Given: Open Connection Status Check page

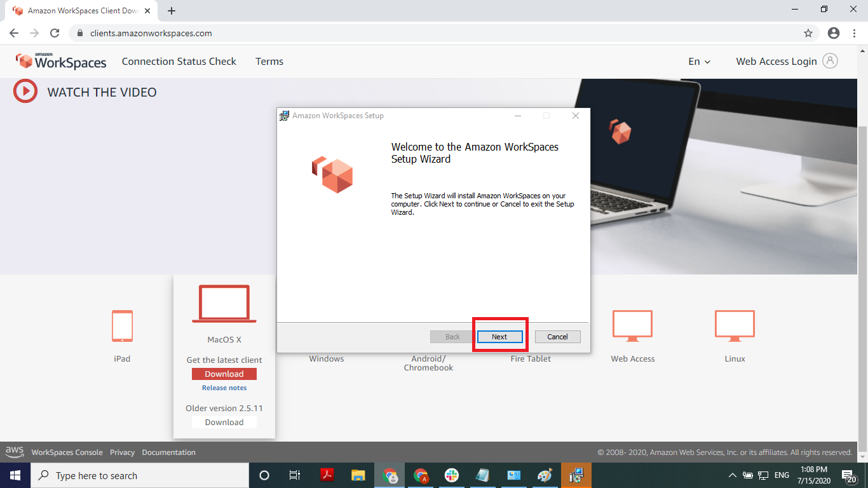Looking at the screenshot, I should (x=179, y=62).
